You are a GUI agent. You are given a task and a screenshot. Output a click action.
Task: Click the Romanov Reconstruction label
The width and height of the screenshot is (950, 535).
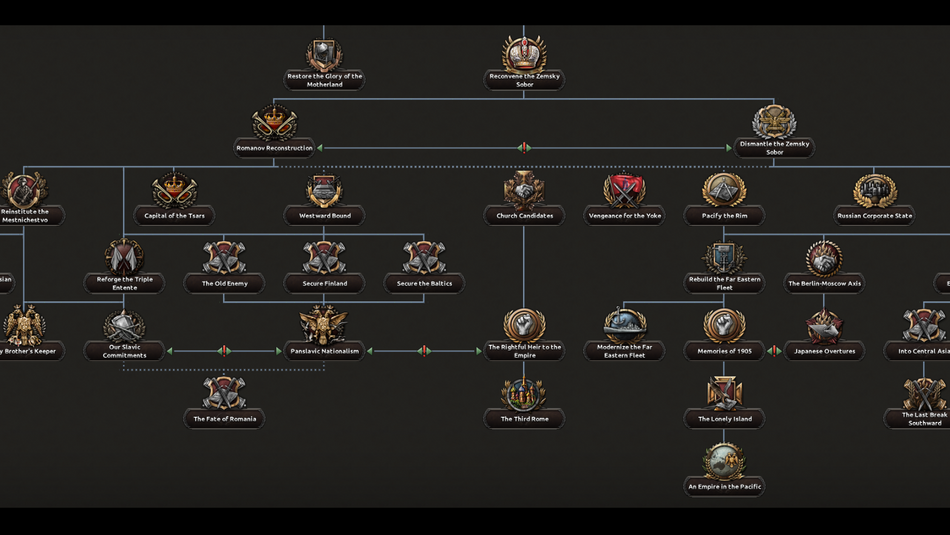(274, 148)
